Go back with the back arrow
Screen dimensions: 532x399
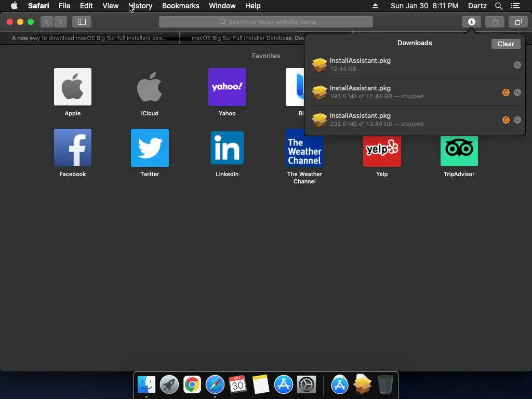47,22
